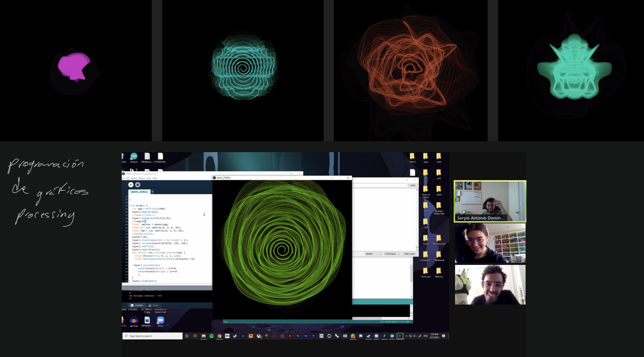Screen dimensions: 644x357
Task: Run the sketch with the Play button
Action: [x=131, y=185]
